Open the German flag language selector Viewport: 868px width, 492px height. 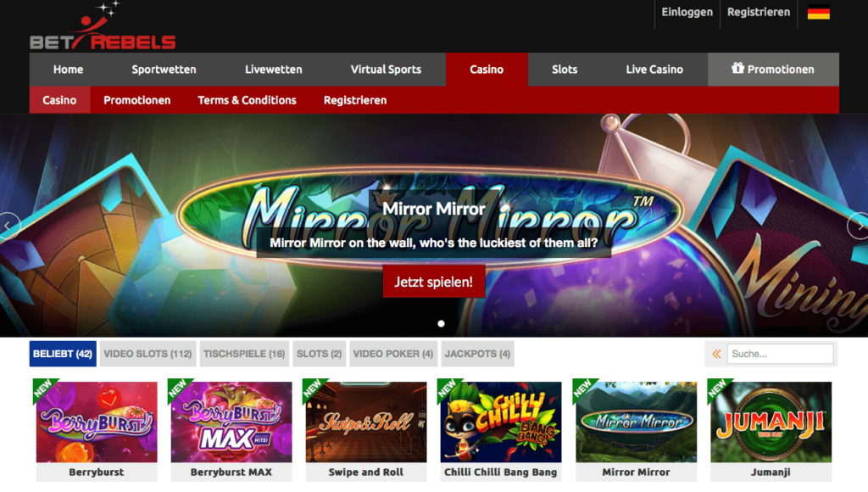(x=818, y=12)
